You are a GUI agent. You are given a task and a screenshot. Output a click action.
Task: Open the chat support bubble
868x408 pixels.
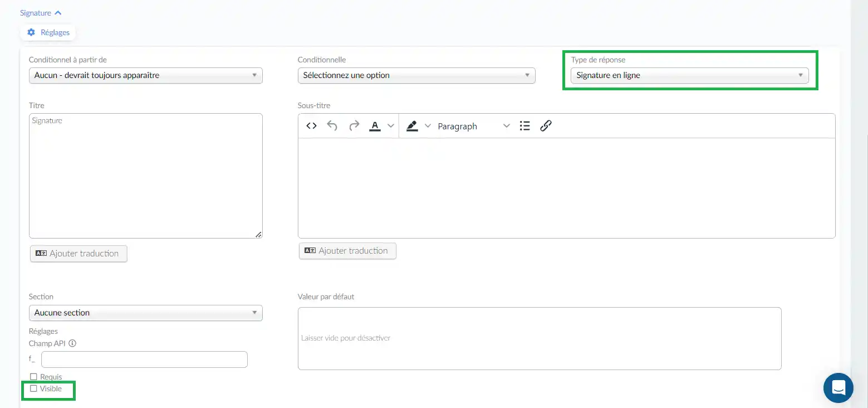(838, 387)
